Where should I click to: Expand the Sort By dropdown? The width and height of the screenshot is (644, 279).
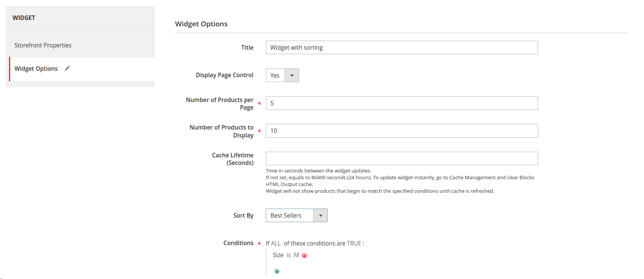coord(296,215)
